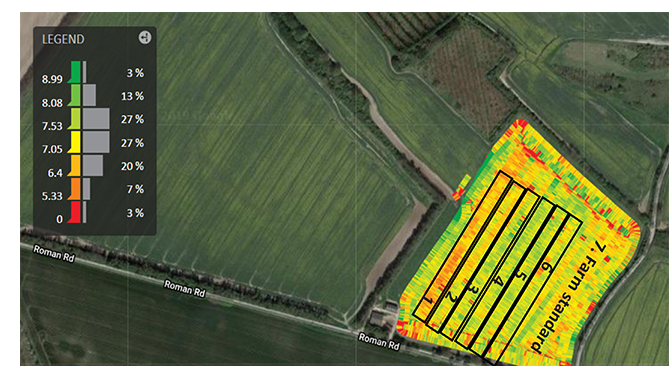The width and height of the screenshot is (669, 384).
Task: Click the 6.4 yield value label
Action: pos(55,173)
